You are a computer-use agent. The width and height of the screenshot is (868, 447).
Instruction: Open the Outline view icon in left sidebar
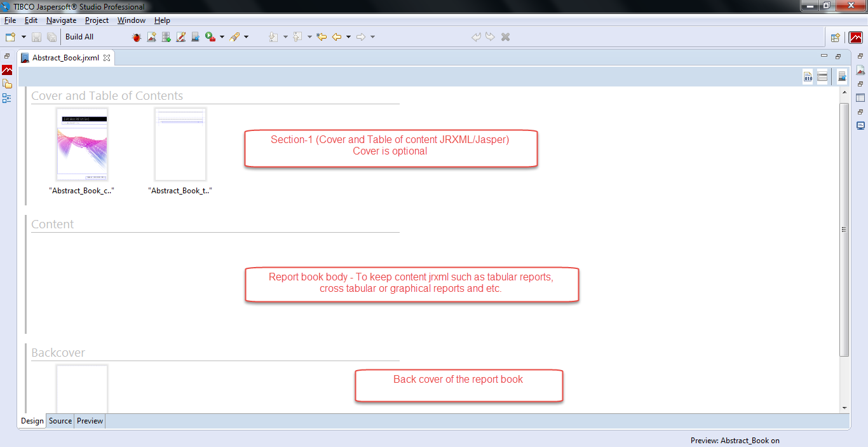[6, 99]
